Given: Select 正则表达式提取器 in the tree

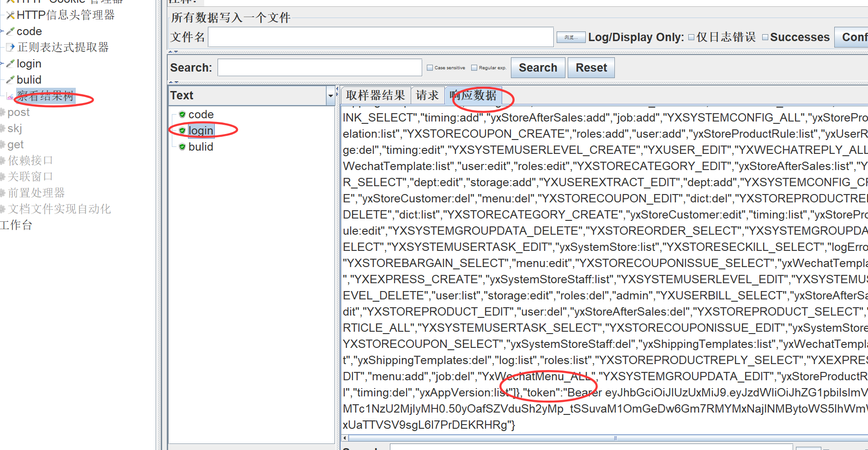Looking at the screenshot, I should 63,47.
